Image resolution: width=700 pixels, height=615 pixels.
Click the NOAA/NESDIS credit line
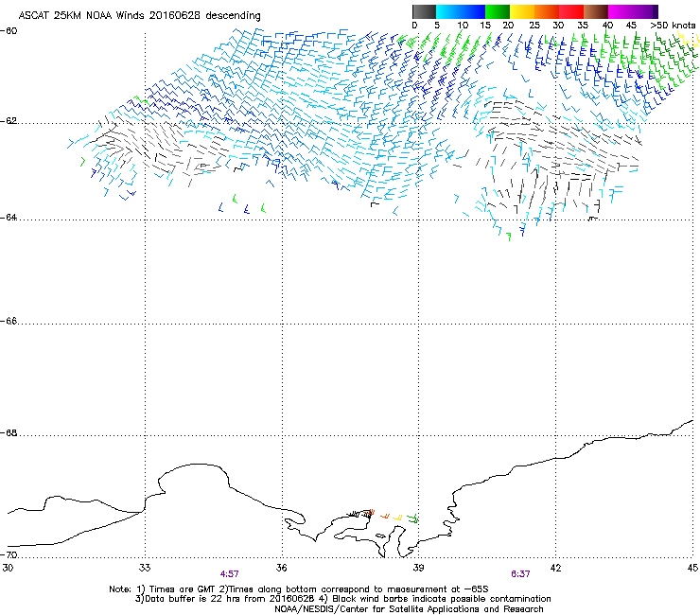click(x=409, y=609)
